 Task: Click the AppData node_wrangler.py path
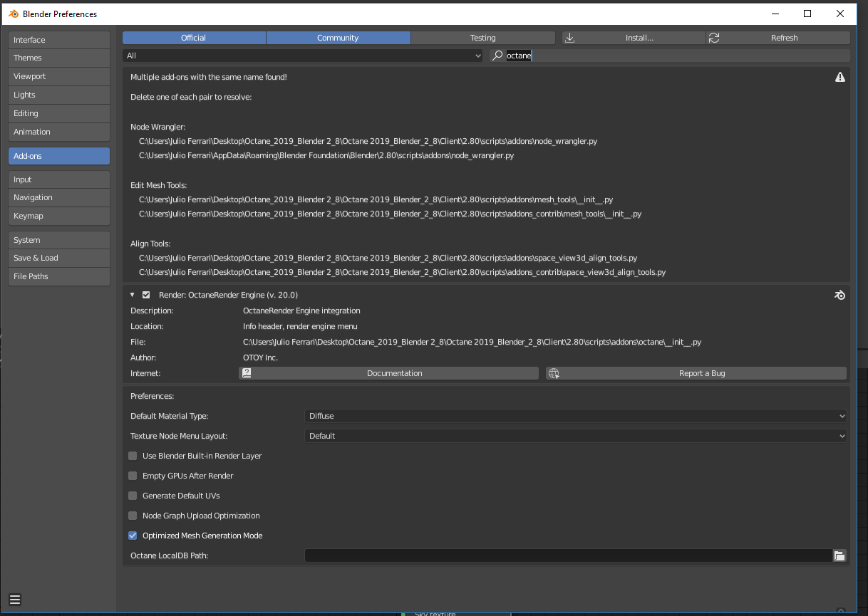(326, 155)
